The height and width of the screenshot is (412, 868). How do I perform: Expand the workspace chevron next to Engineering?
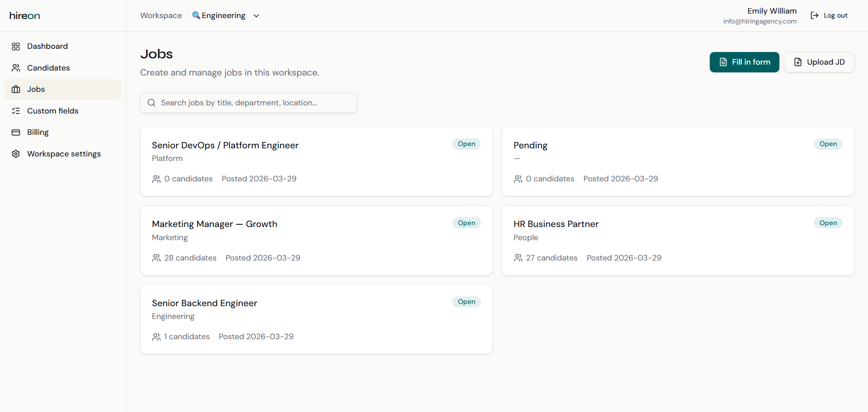(256, 15)
